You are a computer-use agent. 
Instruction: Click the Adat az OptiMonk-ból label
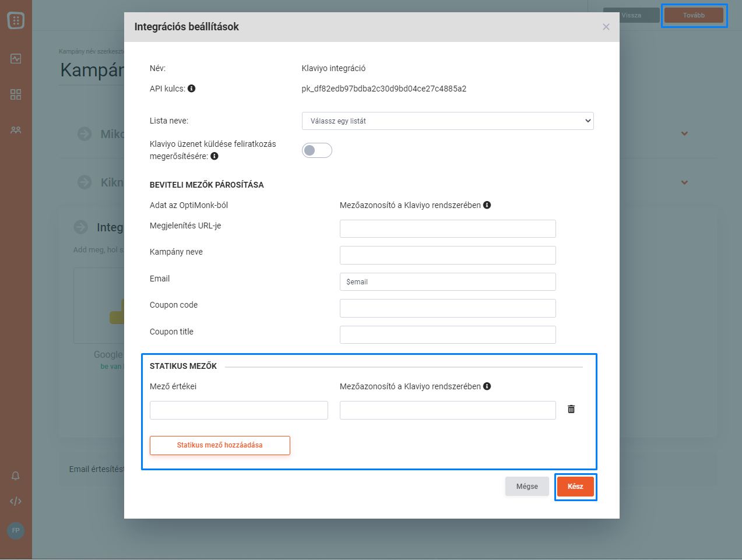click(x=189, y=205)
